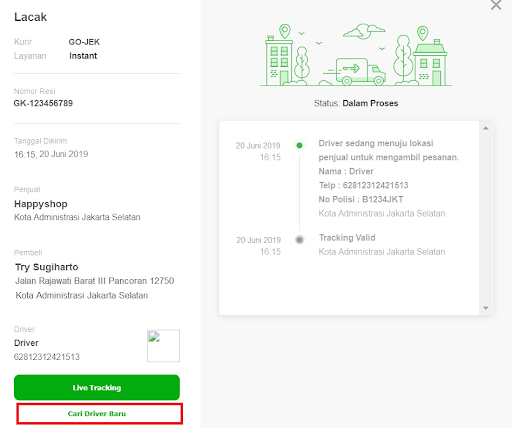Image resolution: width=512 pixels, height=428 pixels.
Task: Click No Polisi : B1234JKT line
Action: [x=361, y=199]
